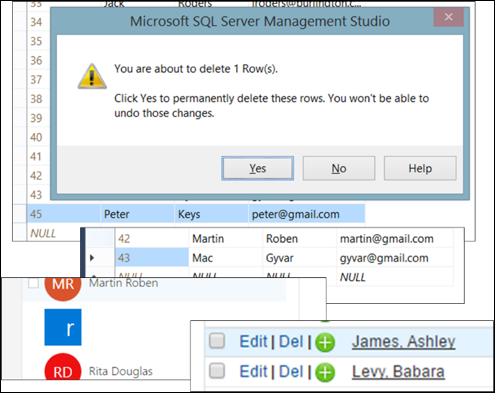The height and width of the screenshot is (393, 495).
Task: Open Edit link for James, Ashley
Action: [254, 342]
